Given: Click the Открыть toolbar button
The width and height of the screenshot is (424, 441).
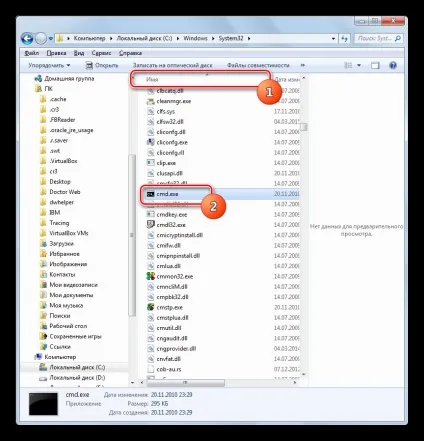Looking at the screenshot, I should pos(102,65).
